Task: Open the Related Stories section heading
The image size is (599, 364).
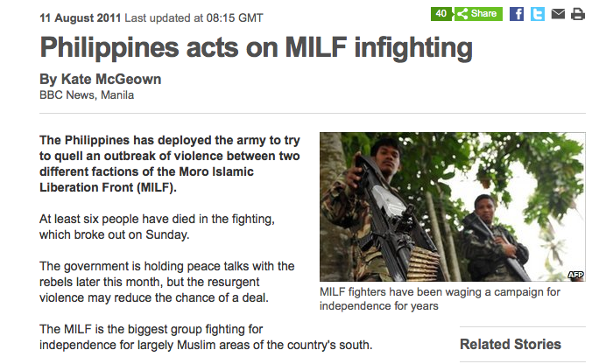Action: (511, 344)
